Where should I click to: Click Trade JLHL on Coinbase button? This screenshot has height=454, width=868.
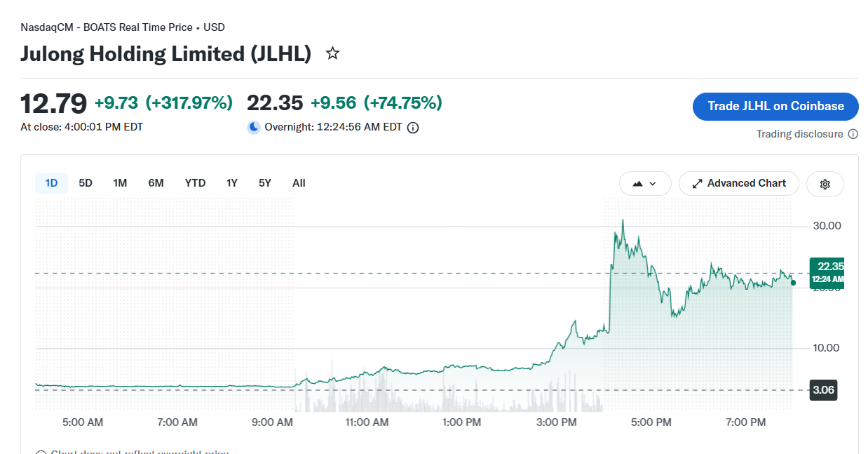775,106
